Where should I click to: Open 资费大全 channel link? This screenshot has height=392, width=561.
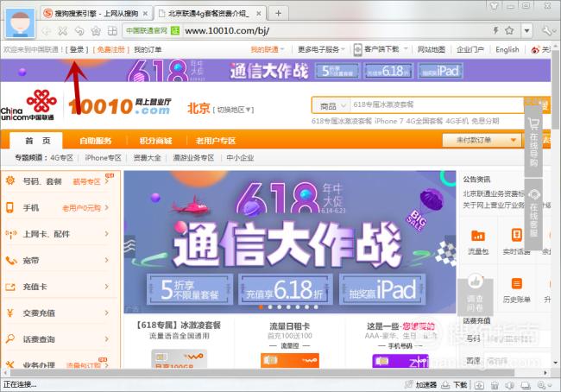click(147, 157)
